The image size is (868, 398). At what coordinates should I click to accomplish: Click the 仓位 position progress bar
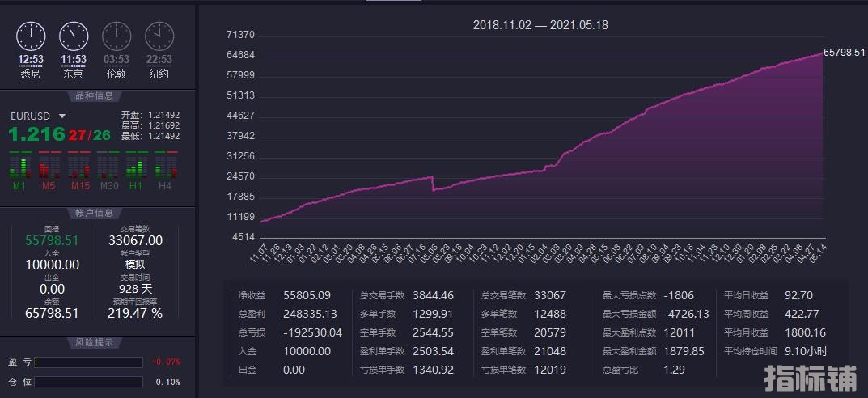point(89,382)
